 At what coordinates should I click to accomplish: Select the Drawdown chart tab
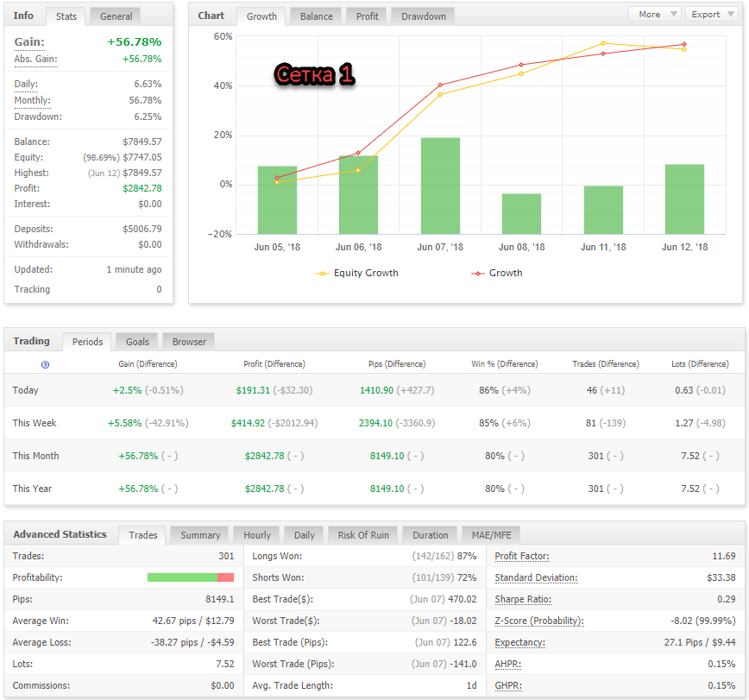pos(423,16)
